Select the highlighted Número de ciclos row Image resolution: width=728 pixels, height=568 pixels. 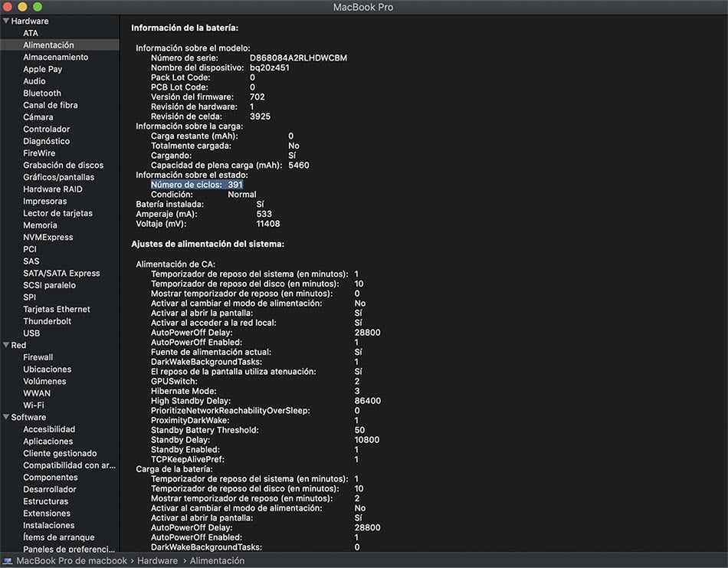point(197,185)
